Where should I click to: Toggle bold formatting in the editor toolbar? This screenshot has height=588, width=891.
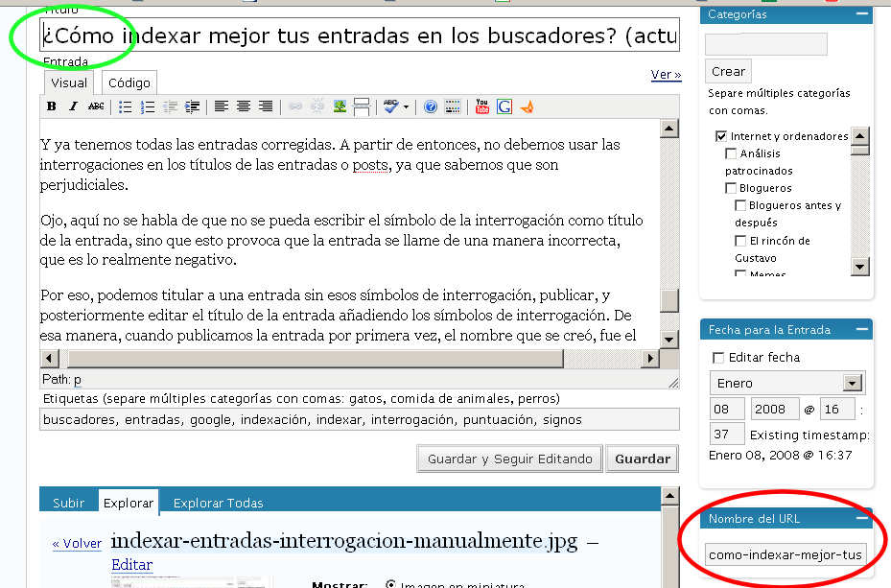[52, 106]
